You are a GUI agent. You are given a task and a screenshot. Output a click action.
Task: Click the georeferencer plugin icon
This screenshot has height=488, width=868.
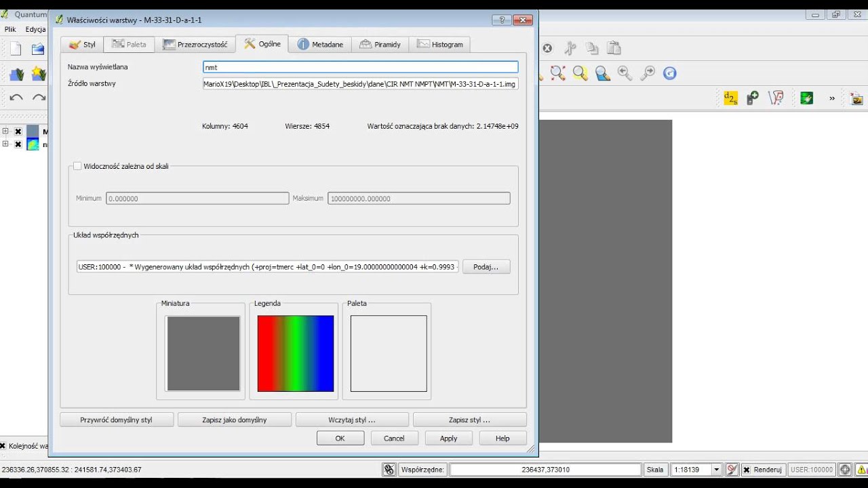point(776,98)
